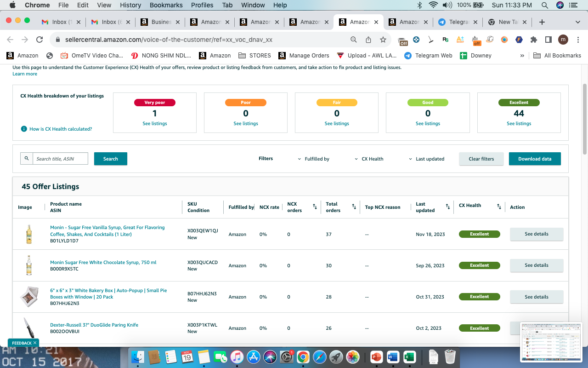Open the Profiles menu in the menu bar

tap(202, 5)
